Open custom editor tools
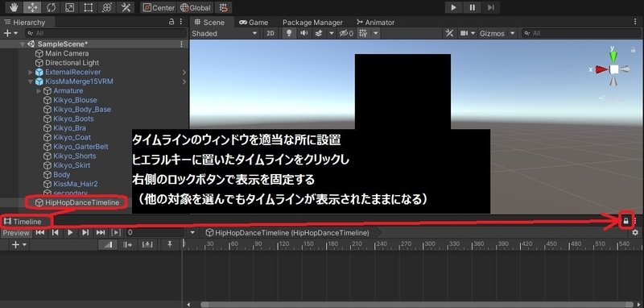The image size is (644, 308). point(126,7)
